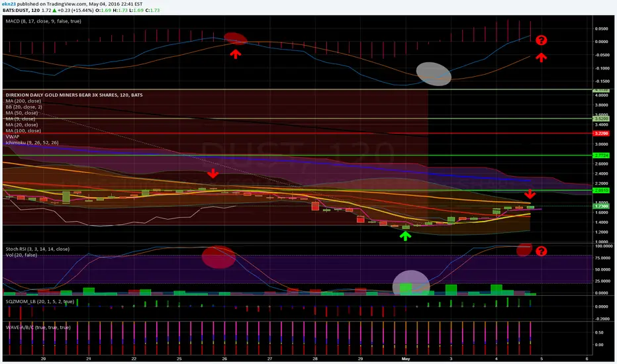617x364 pixels.
Task: Select the Vol (20, false) indicator label
Action: pos(21,255)
